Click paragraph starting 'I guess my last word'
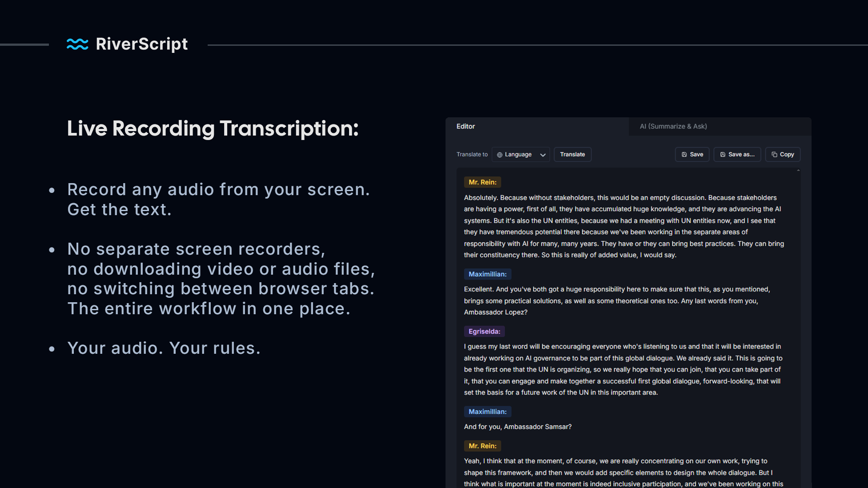 click(x=623, y=369)
